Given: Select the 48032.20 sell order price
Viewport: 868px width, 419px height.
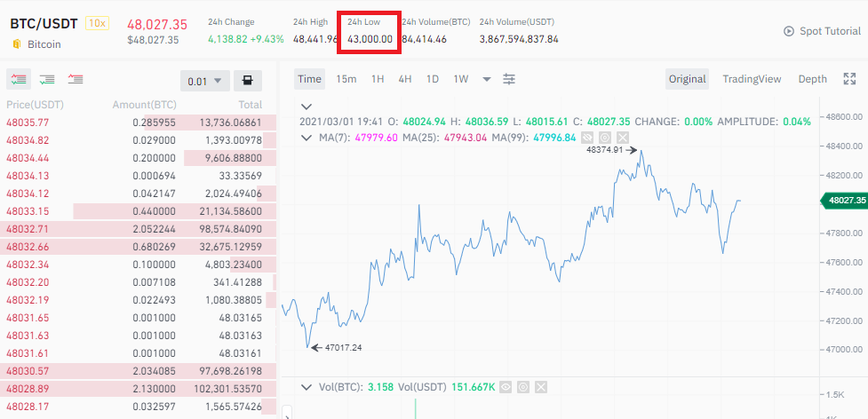Looking at the screenshot, I should coord(28,282).
